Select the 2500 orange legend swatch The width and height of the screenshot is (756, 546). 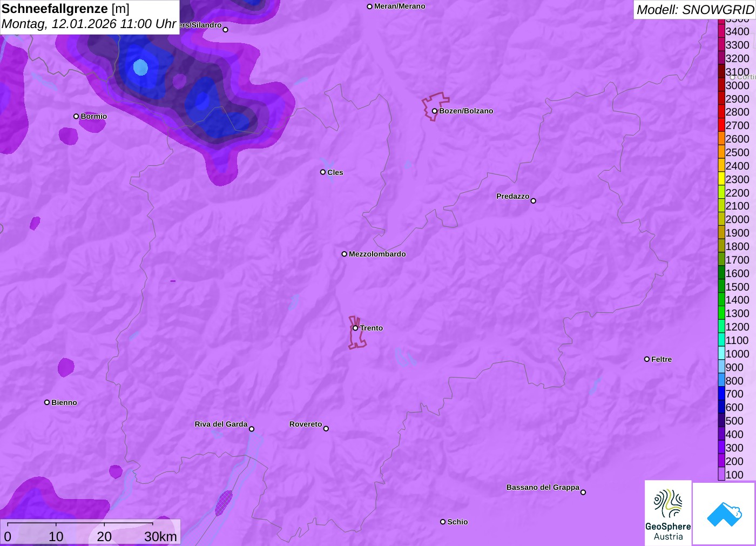[x=721, y=152]
